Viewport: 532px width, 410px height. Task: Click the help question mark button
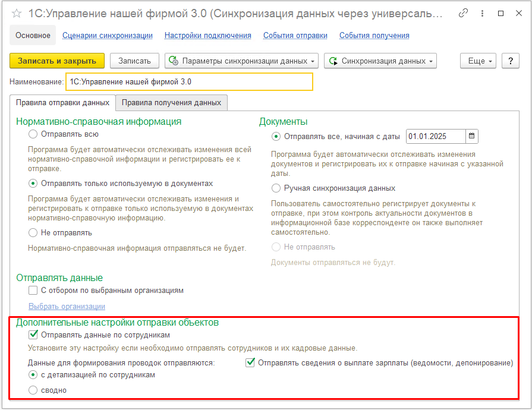click(x=511, y=61)
